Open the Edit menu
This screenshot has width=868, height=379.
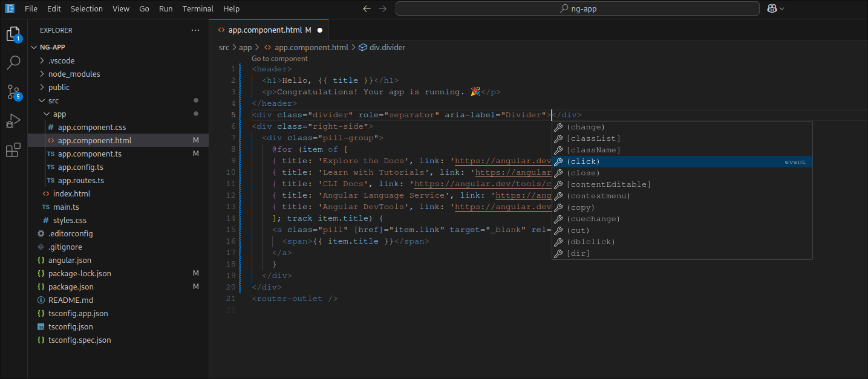pos(54,8)
